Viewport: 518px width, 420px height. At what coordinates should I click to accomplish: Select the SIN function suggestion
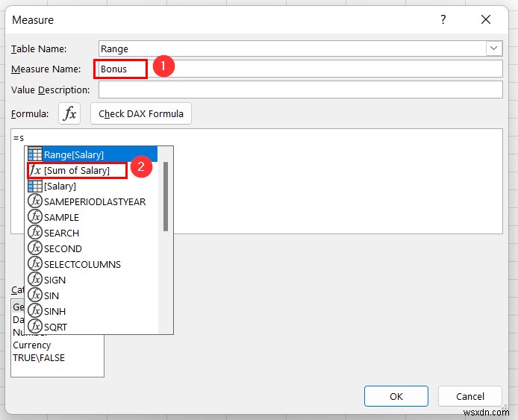click(x=92, y=295)
